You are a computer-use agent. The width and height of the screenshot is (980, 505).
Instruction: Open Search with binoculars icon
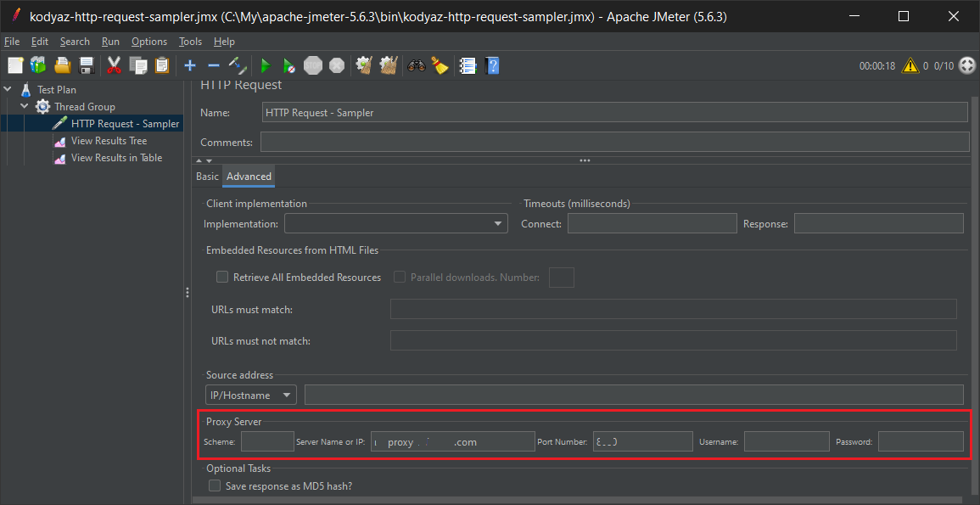point(417,65)
